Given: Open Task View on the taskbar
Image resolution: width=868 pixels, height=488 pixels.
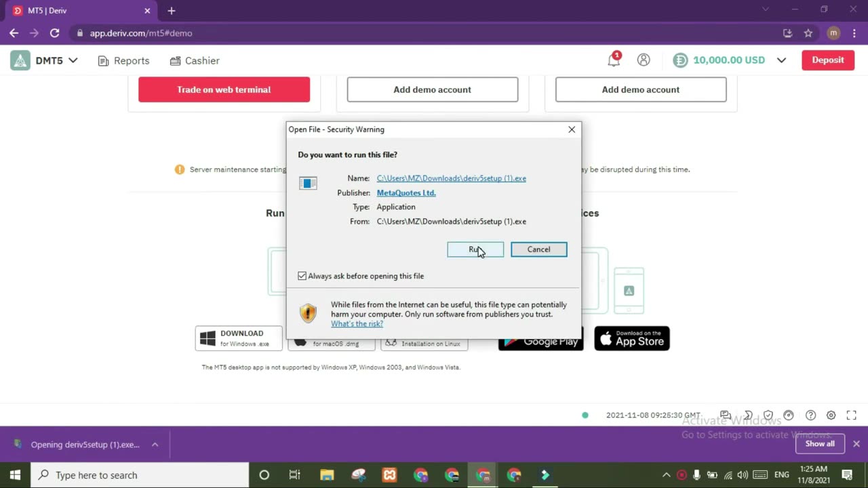Looking at the screenshot, I should click(295, 475).
